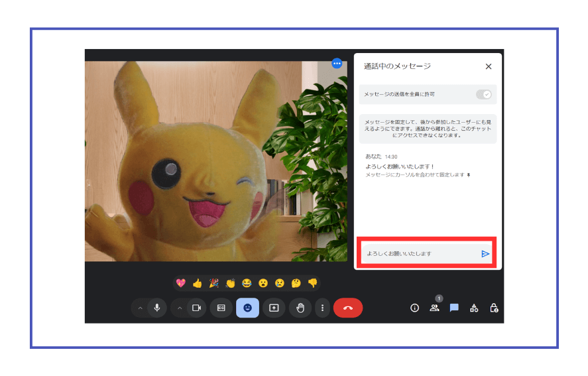Expand microphone audio settings arrow
This screenshot has width=588, height=376.
pos(140,308)
